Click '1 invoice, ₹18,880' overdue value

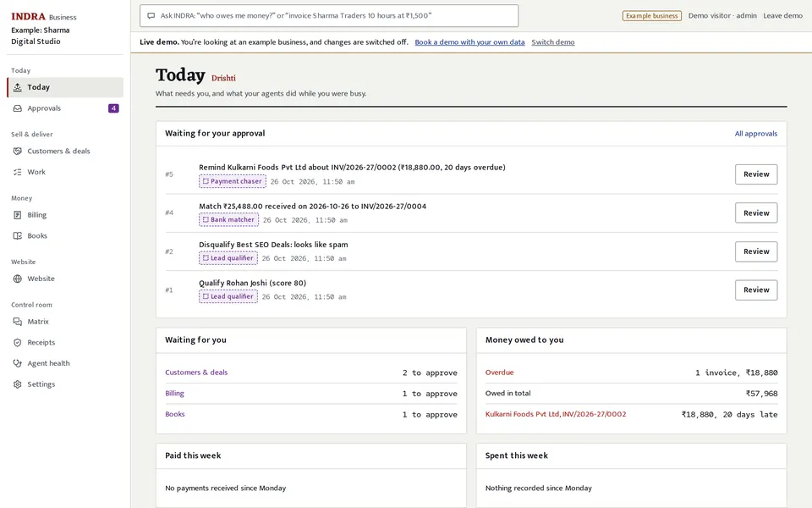pos(737,373)
